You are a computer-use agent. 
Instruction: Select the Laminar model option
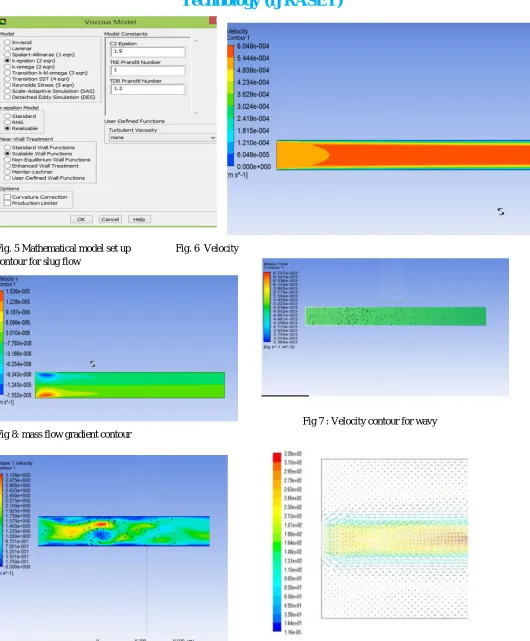(x=7, y=48)
